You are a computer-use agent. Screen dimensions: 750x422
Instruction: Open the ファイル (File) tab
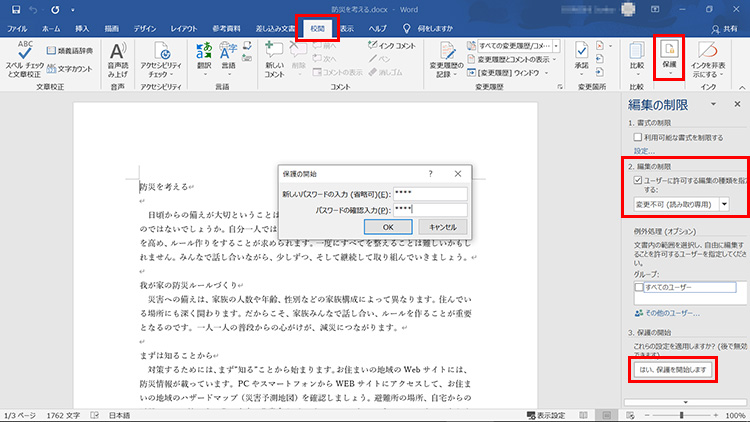18,30
